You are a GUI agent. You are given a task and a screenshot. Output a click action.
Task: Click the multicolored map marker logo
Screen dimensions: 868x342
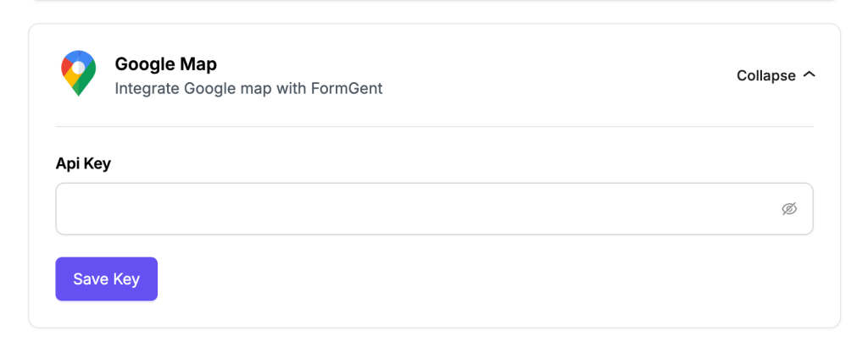click(x=78, y=73)
